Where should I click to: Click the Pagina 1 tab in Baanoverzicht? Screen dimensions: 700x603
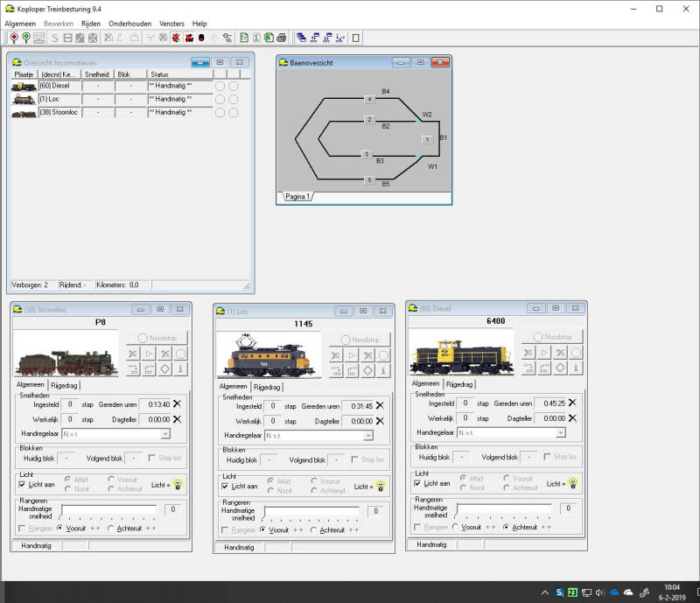[298, 197]
